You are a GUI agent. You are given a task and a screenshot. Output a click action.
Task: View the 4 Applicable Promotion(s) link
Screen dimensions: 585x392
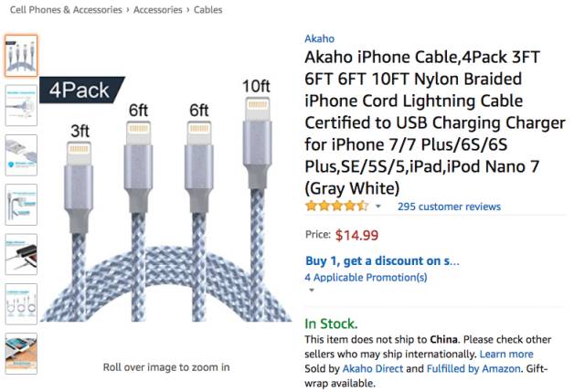point(366,277)
